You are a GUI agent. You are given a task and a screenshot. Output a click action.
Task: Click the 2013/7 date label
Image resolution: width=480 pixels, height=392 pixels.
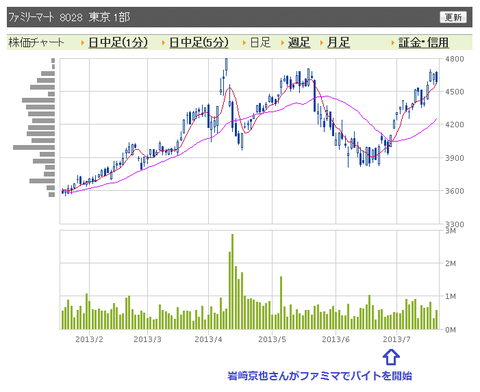point(397,339)
